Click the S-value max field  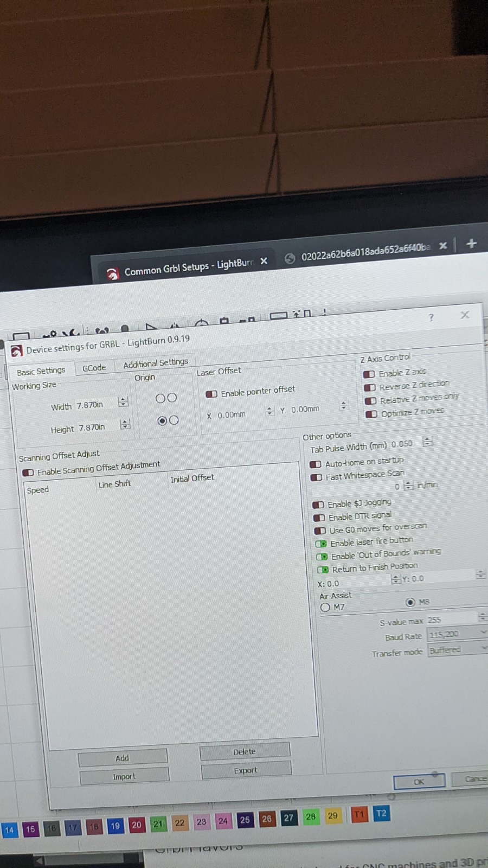click(451, 619)
